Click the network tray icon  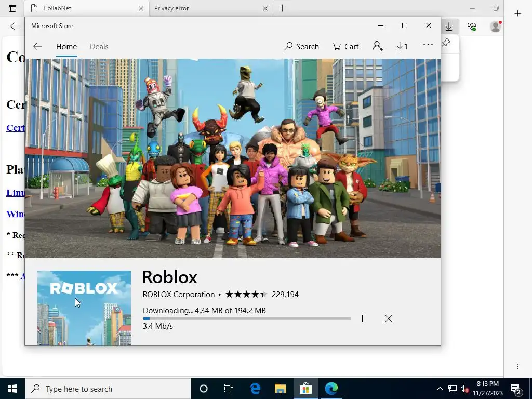pyautogui.click(x=453, y=389)
